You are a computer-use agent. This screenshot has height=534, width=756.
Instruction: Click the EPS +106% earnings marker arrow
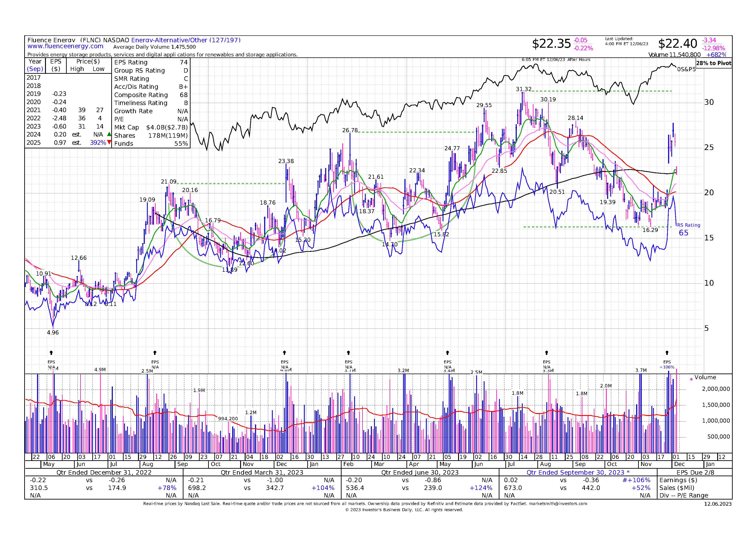tap(667, 353)
